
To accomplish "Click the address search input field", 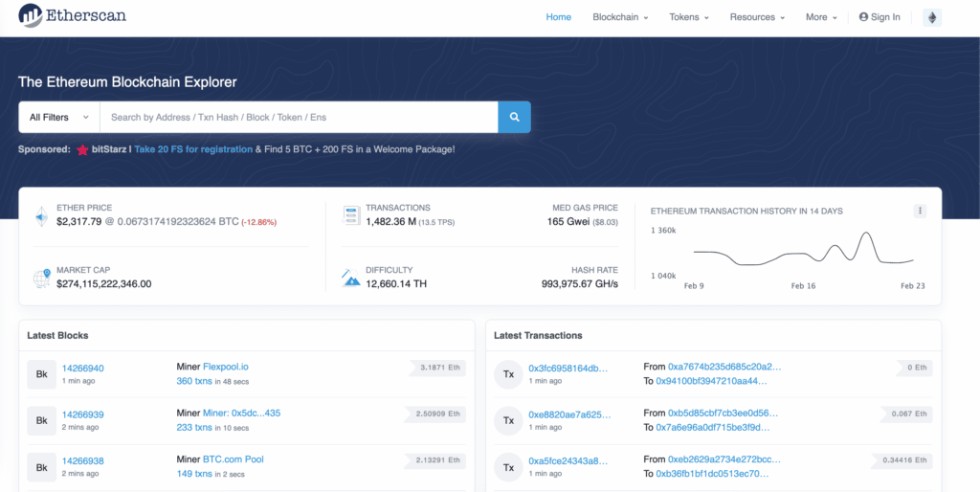I will click(x=298, y=117).
